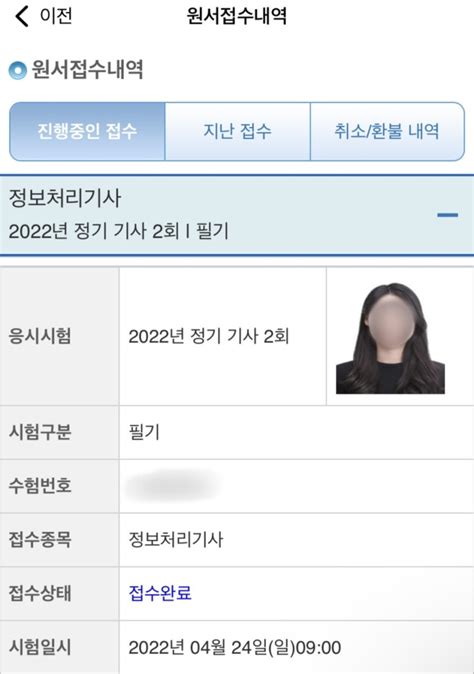This screenshot has height=674, width=474.
Task: Collapse section with the minus icon
Action: (x=447, y=215)
